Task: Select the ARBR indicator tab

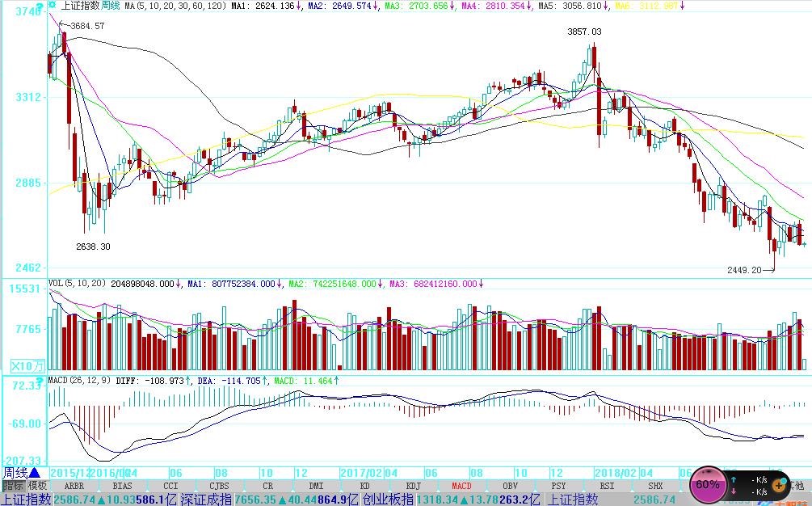Action: tap(74, 487)
